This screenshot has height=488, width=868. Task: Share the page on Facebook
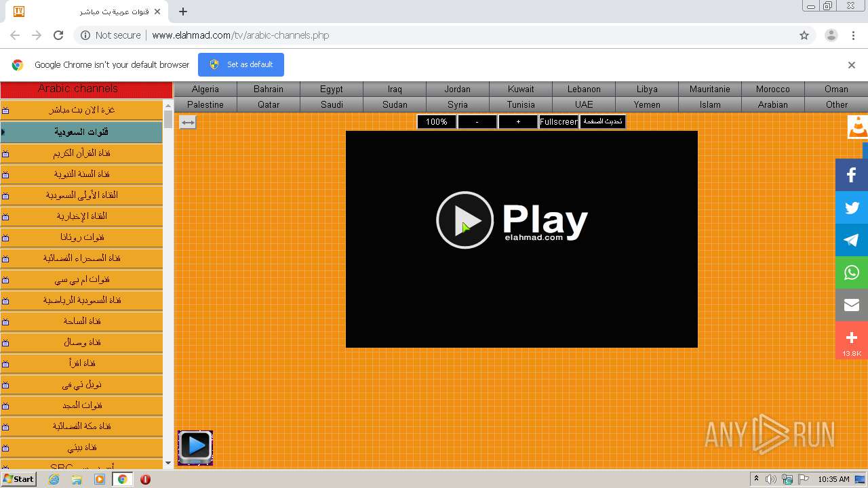pyautogui.click(x=852, y=175)
